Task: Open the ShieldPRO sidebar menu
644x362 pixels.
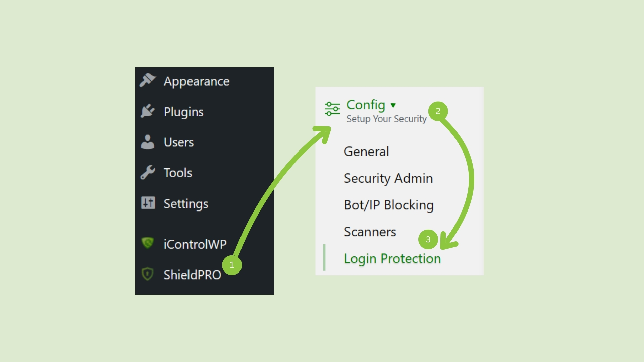Action: click(193, 275)
